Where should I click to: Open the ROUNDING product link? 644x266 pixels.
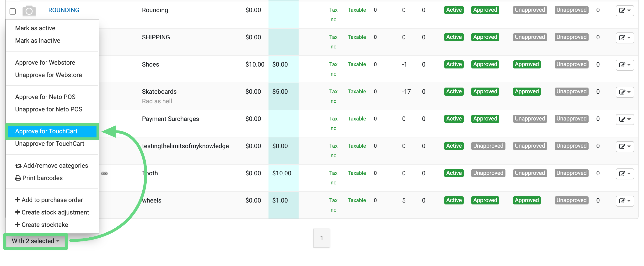click(x=64, y=10)
